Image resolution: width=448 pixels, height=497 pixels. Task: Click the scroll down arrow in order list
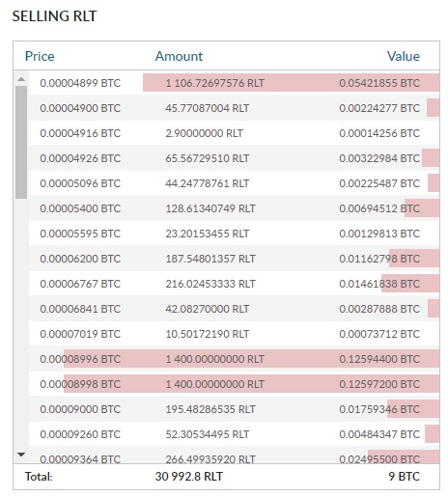click(21, 455)
